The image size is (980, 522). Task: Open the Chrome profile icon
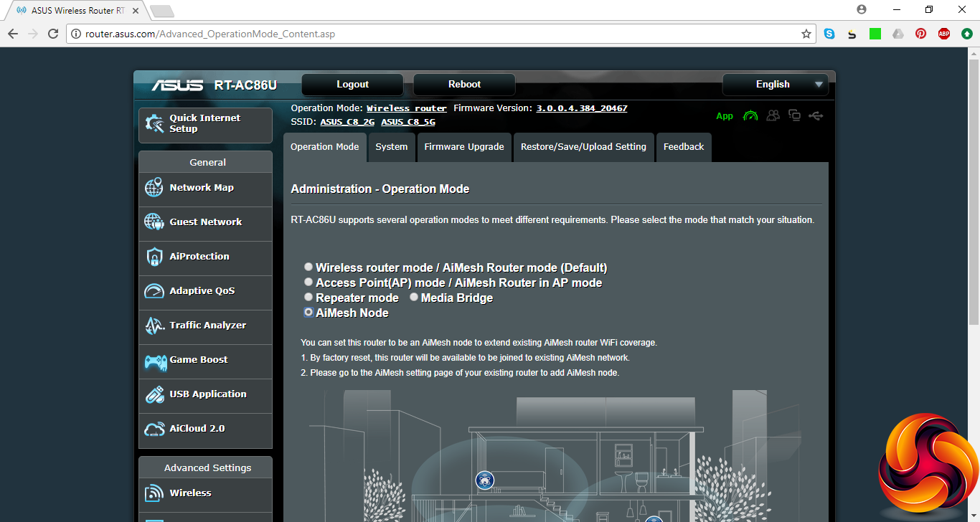pyautogui.click(x=862, y=9)
